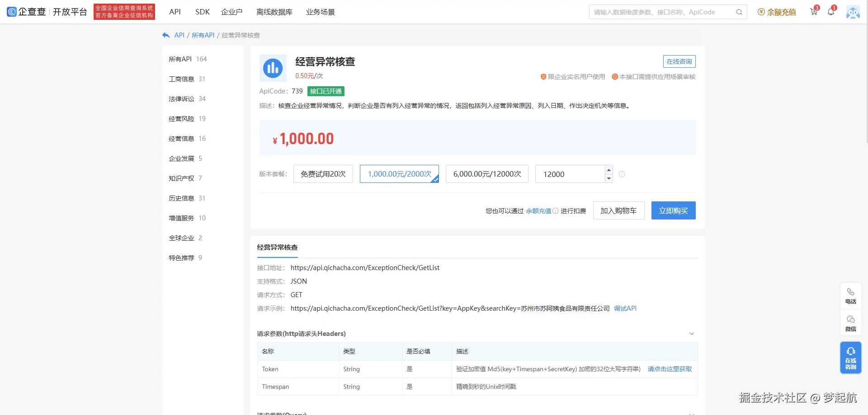Click the 经营异常核查 API chart icon

(x=273, y=68)
